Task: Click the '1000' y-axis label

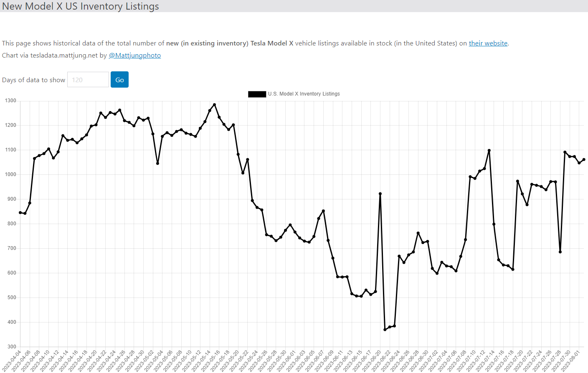Action: 10,174
